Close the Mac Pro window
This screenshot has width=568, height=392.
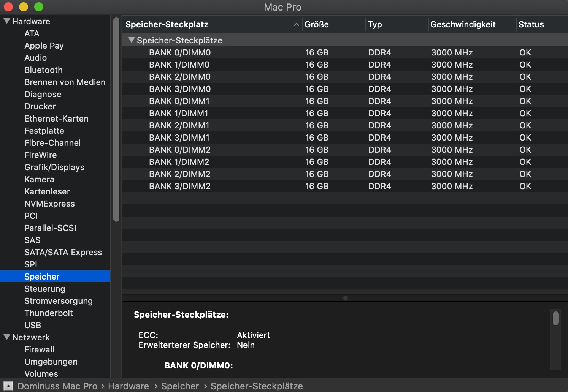(x=8, y=7)
